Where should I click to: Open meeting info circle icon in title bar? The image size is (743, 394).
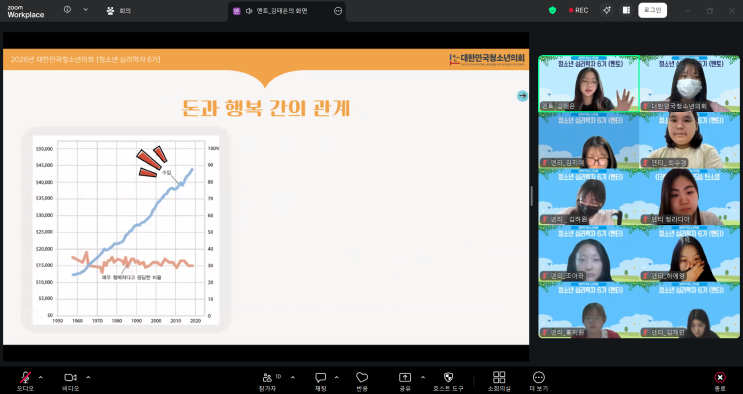click(67, 9)
